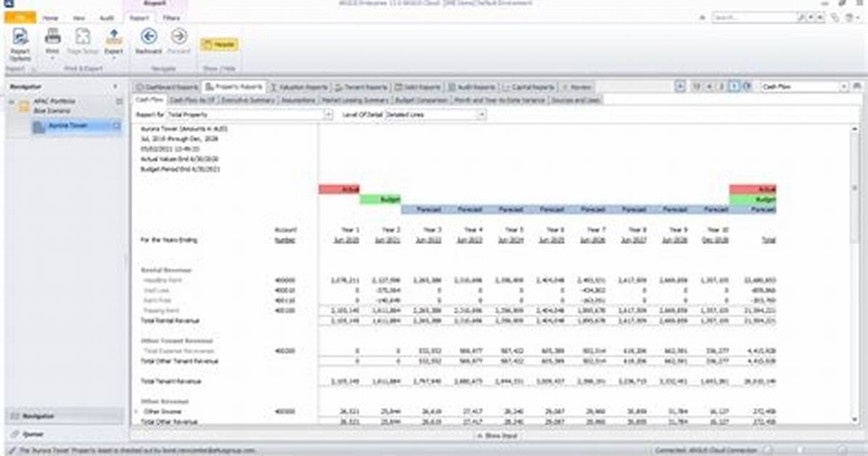Click the Forward arrow icon
The image size is (868, 456).
coord(179,36)
